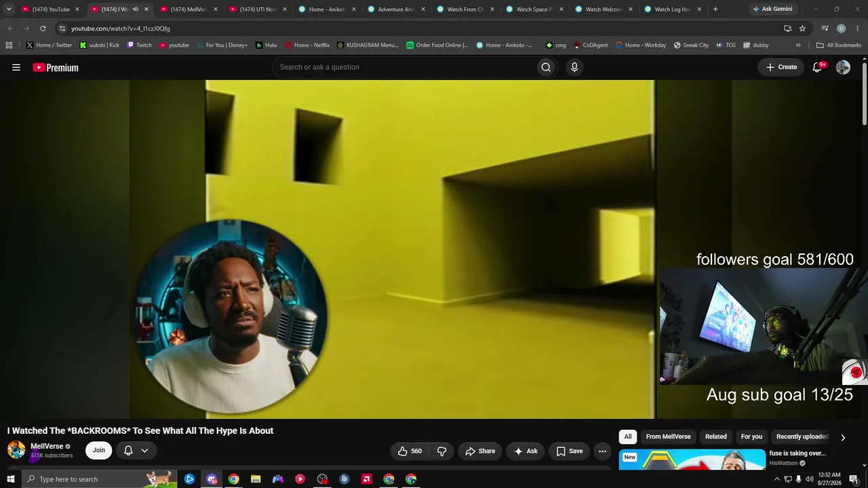Screen dimensions: 868x488
Task: Open the Windows Start menu
Action: pyautogui.click(x=10, y=479)
